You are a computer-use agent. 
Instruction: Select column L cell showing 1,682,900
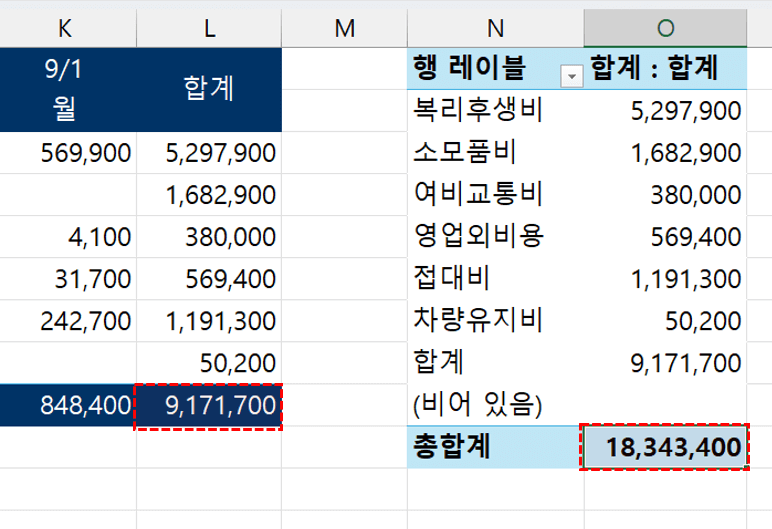(x=209, y=195)
